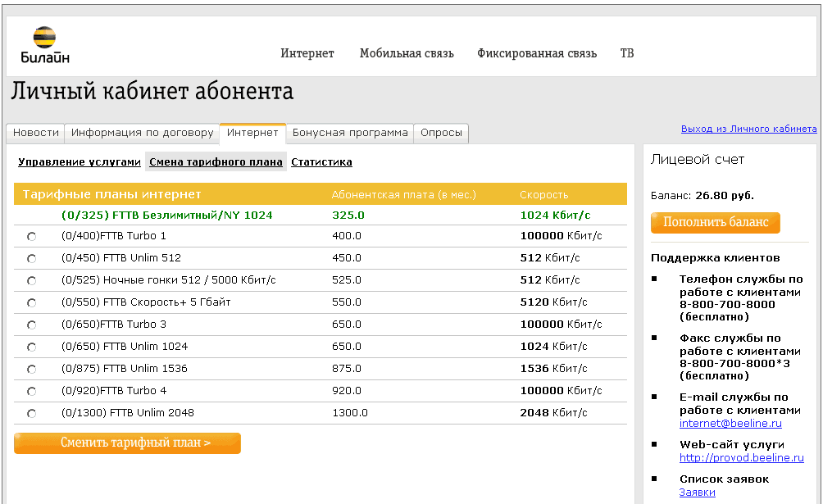The image size is (823, 504).
Task: Click the Сменить тарифный план button
Action: tap(128, 443)
